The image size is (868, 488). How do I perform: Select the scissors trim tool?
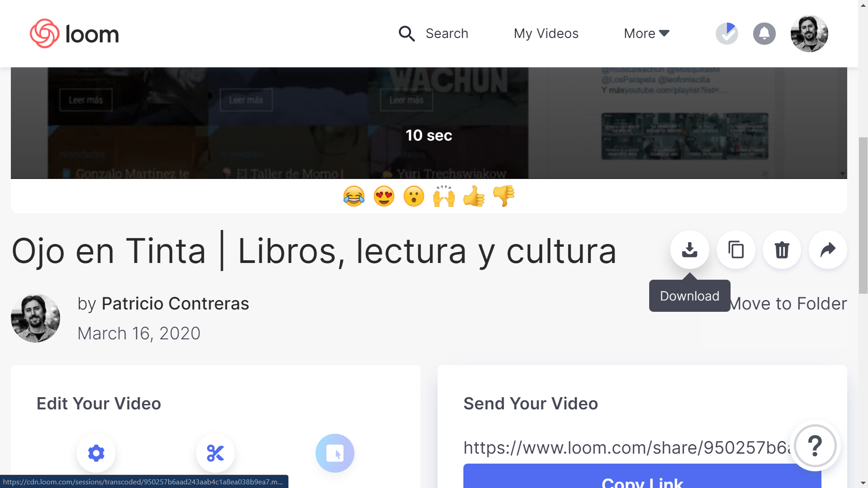[215, 453]
